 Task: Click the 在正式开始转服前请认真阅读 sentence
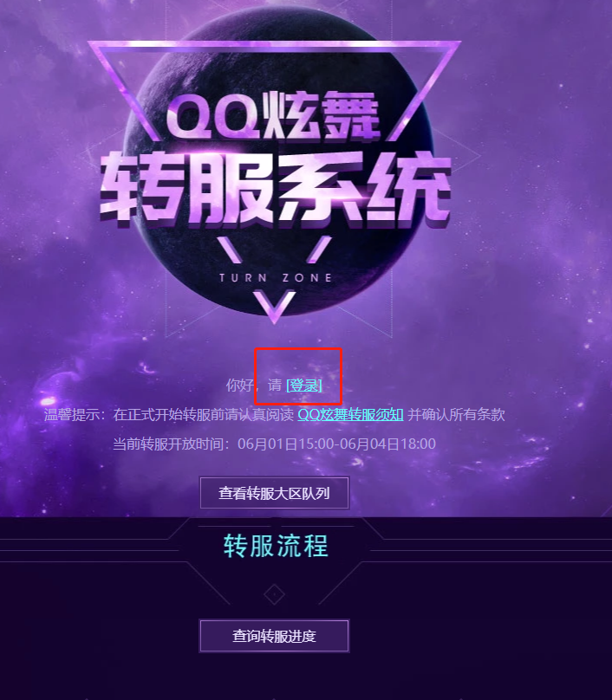coord(203,415)
